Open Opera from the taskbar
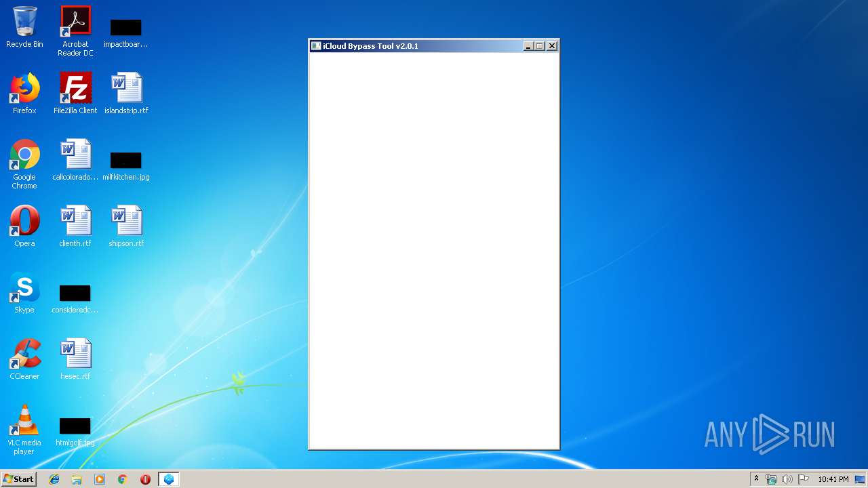Screen dimensions: 868x488 (145, 479)
